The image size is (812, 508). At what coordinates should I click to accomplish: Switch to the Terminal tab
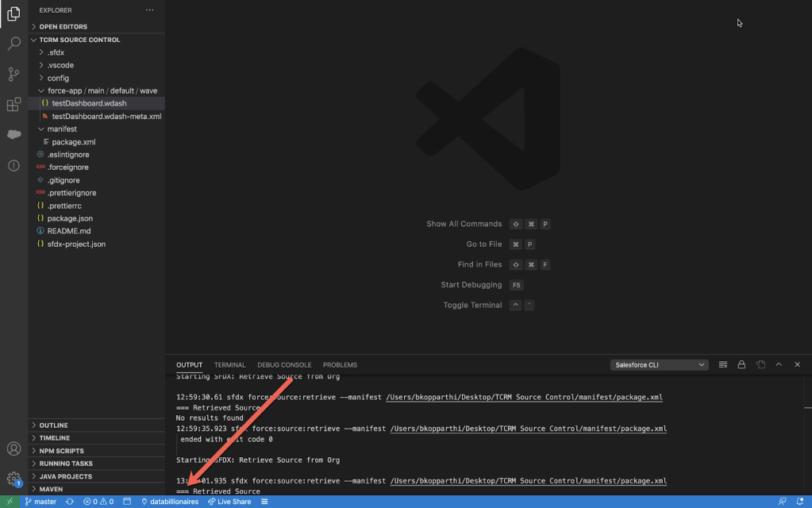click(229, 365)
